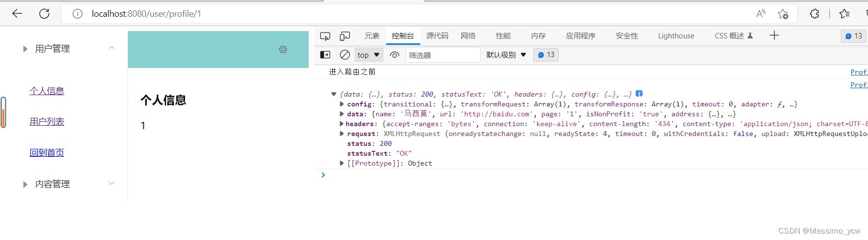Expand the config property

(x=342, y=104)
